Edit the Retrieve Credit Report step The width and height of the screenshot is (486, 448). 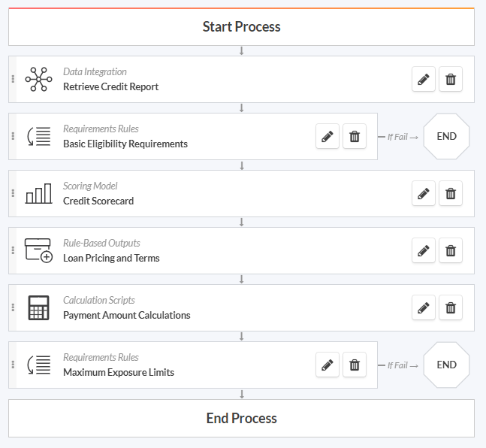point(424,79)
